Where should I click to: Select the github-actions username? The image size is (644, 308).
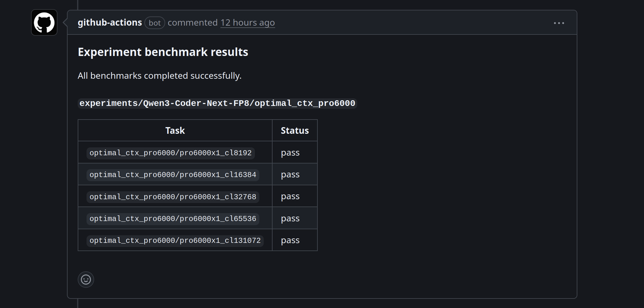click(x=110, y=22)
